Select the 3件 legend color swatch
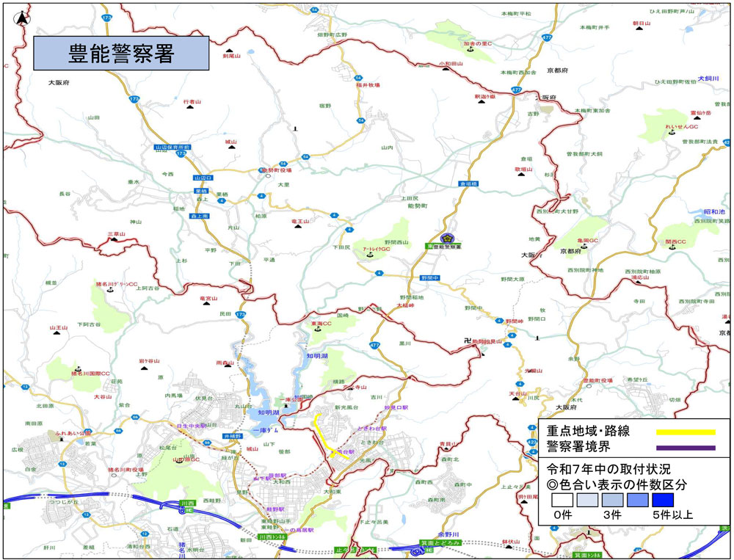 point(612,500)
